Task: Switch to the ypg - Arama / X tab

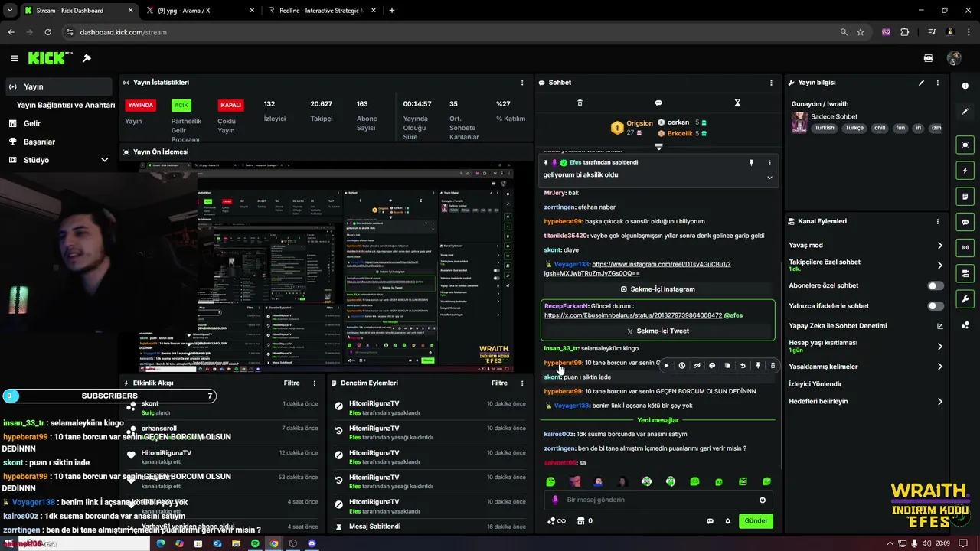Action: click(x=199, y=11)
